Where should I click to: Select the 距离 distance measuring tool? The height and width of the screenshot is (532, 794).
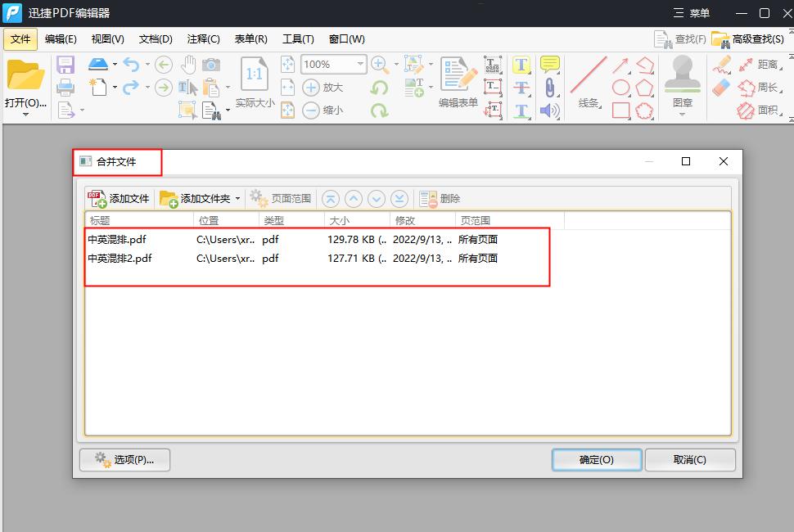point(757,65)
